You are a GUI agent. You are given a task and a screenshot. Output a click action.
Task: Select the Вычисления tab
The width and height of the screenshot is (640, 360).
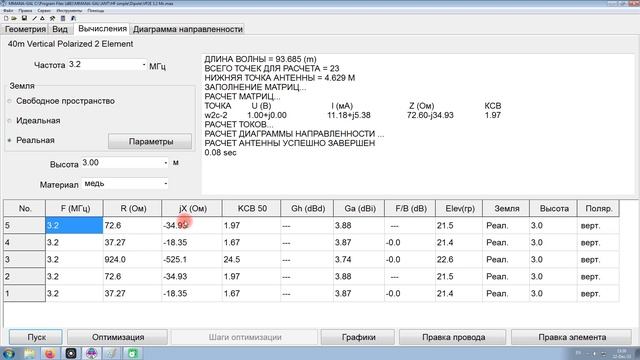(102, 29)
